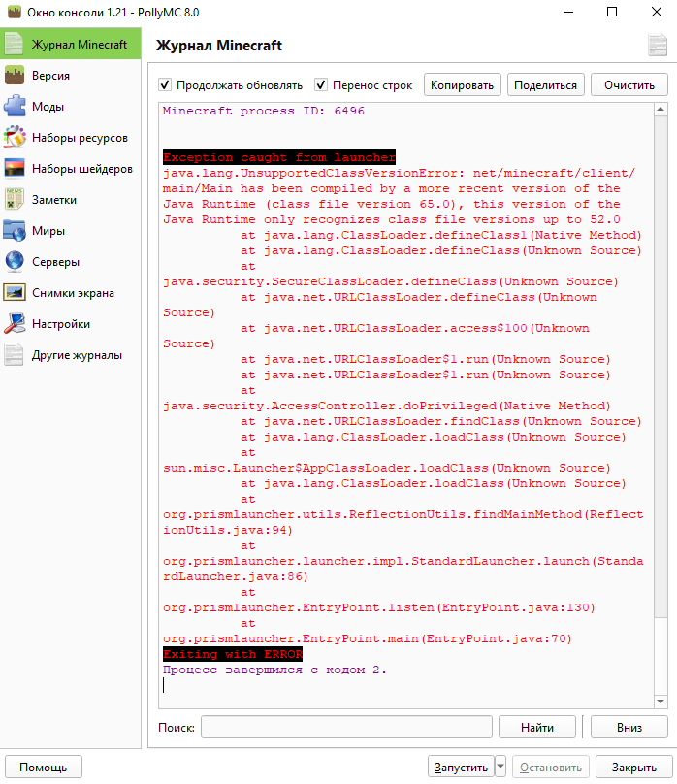
Task: Open the Заметки page
Action: [71, 200]
